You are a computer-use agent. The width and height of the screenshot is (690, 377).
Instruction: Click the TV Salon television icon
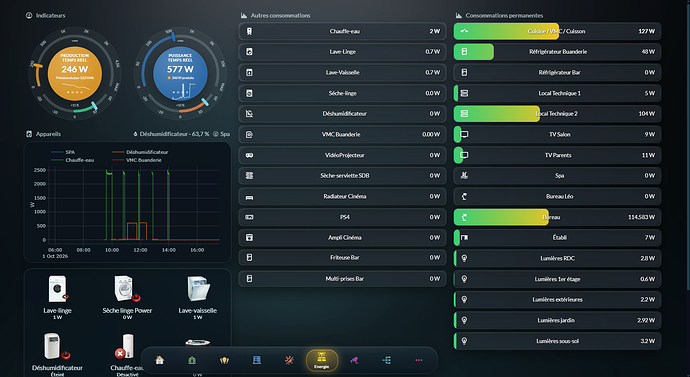click(x=464, y=134)
